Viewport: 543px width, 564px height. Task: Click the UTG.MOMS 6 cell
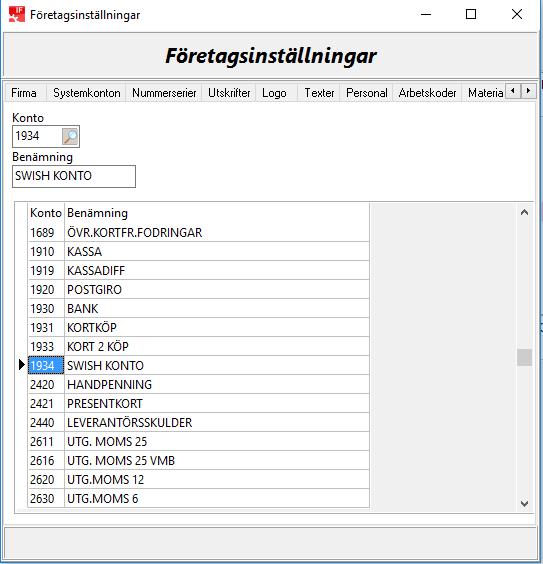coord(217,499)
